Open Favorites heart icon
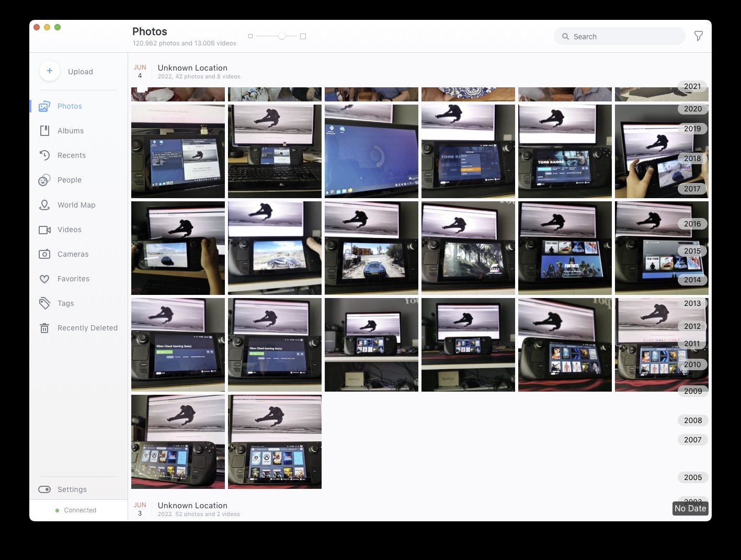This screenshot has height=560, width=741. coord(44,279)
